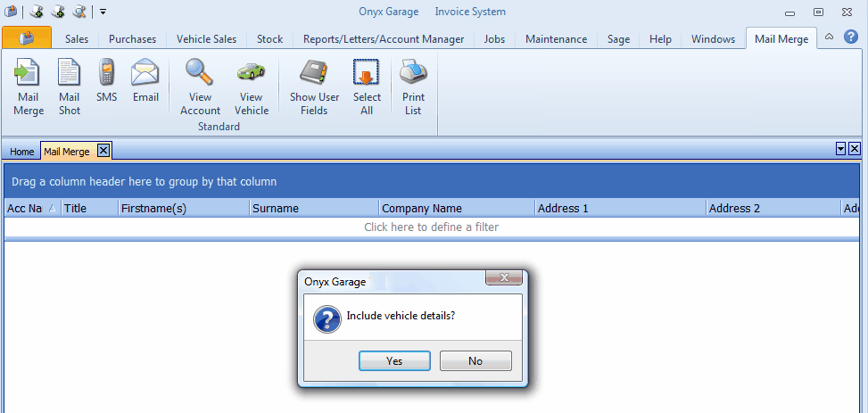Select the Mail Merge ribbon tab
Image resolution: width=868 pixels, height=413 pixels.
[x=781, y=38]
